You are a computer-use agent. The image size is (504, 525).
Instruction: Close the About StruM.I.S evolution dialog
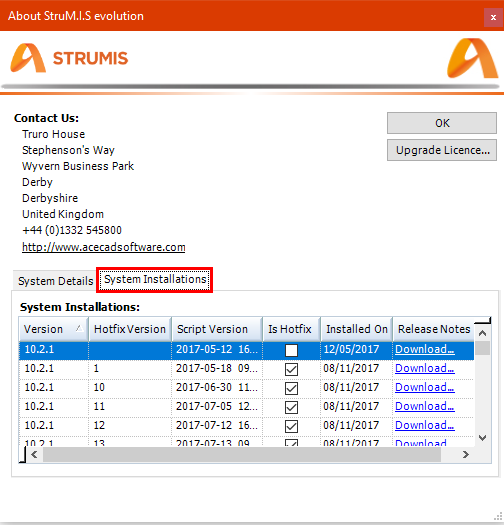point(493,17)
